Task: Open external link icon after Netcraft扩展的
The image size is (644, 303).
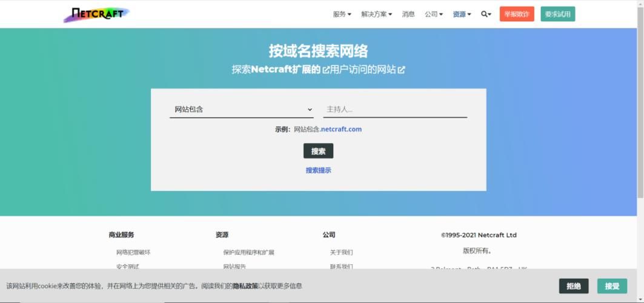Action: coord(326,70)
